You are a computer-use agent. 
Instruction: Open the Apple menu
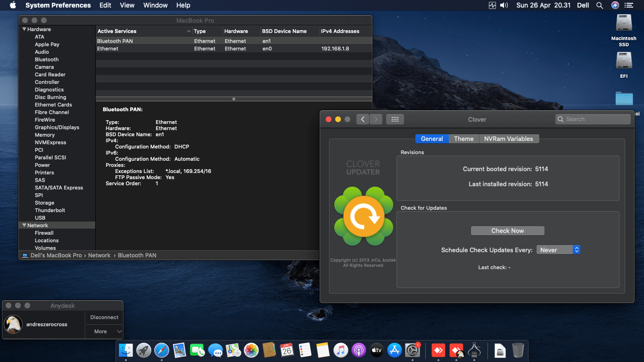[13, 5]
